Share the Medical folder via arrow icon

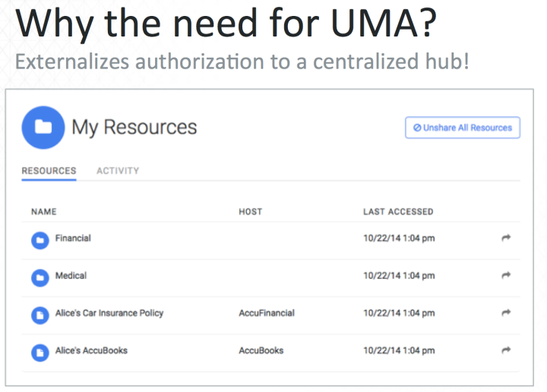tap(506, 276)
